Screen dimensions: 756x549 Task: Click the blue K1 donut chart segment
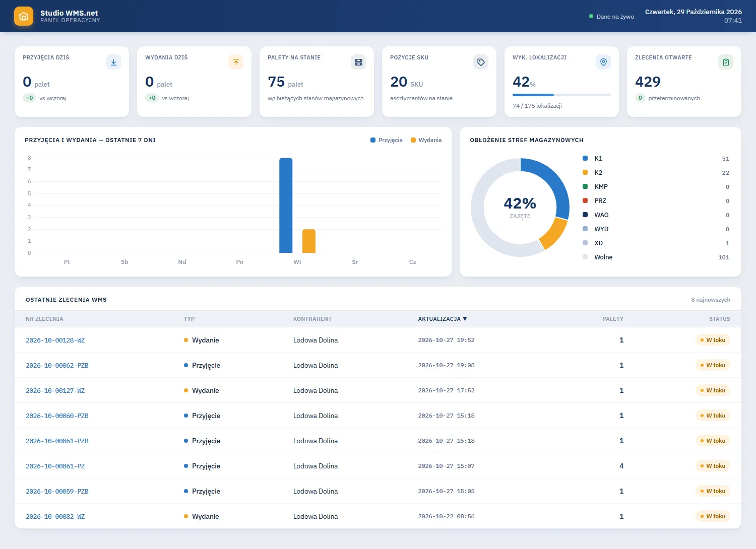[x=554, y=180]
